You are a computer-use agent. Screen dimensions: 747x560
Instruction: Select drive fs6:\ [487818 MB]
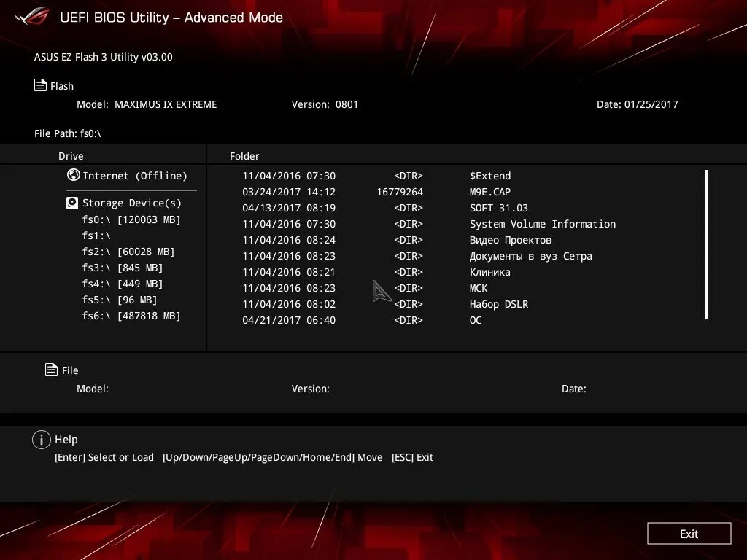pos(131,316)
